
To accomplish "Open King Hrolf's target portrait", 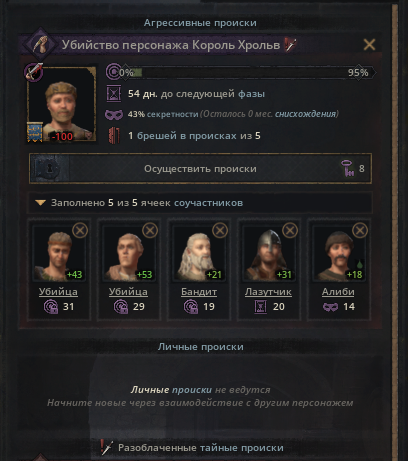I will [62, 105].
